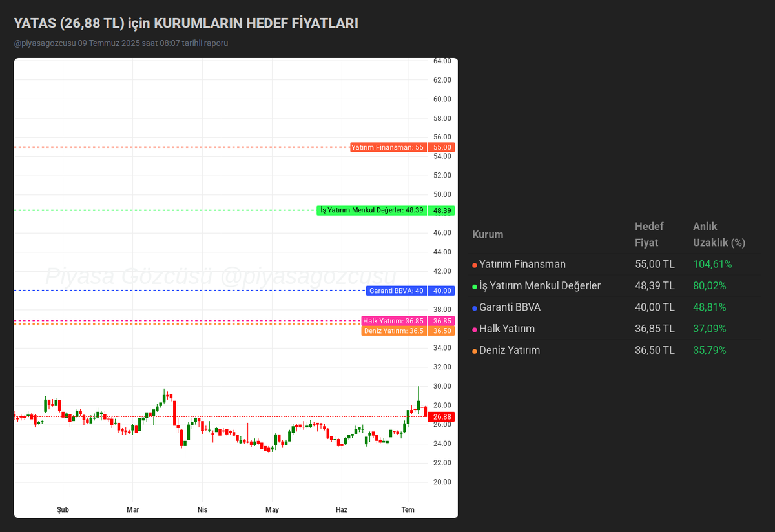The width and height of the screenshot is (775, 532).
Task: Click the 37,09% distance value
Action: [x=709, y=329]
